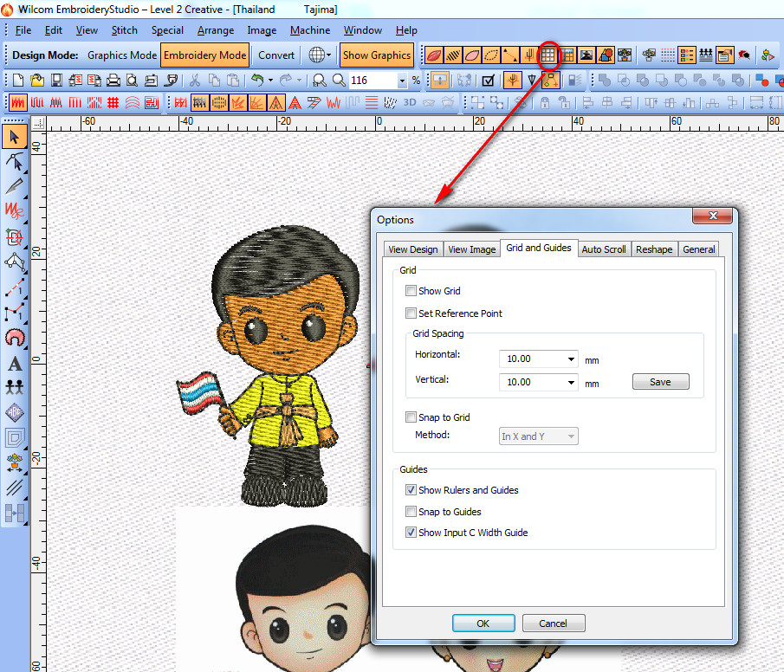This screenshot has width=784, height=672.
Task: Toggle Show Stitches diagonal lines icon
Action: coord(452,55)
